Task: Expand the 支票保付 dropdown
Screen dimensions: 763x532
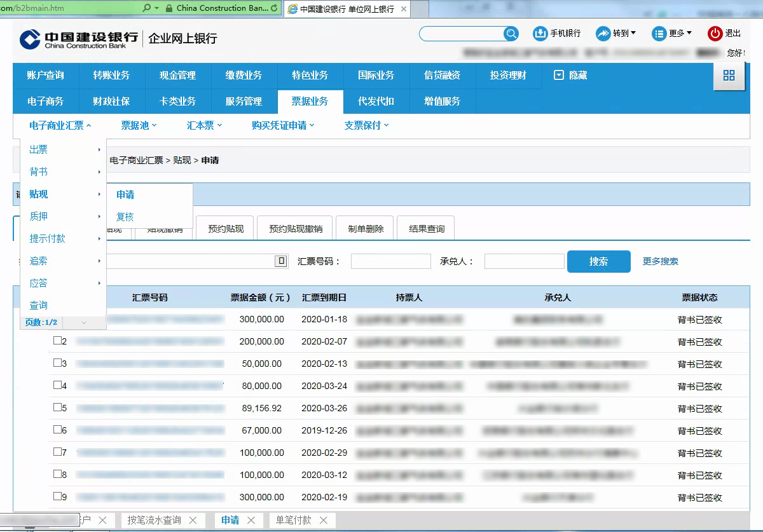Action: click(366, 126)
